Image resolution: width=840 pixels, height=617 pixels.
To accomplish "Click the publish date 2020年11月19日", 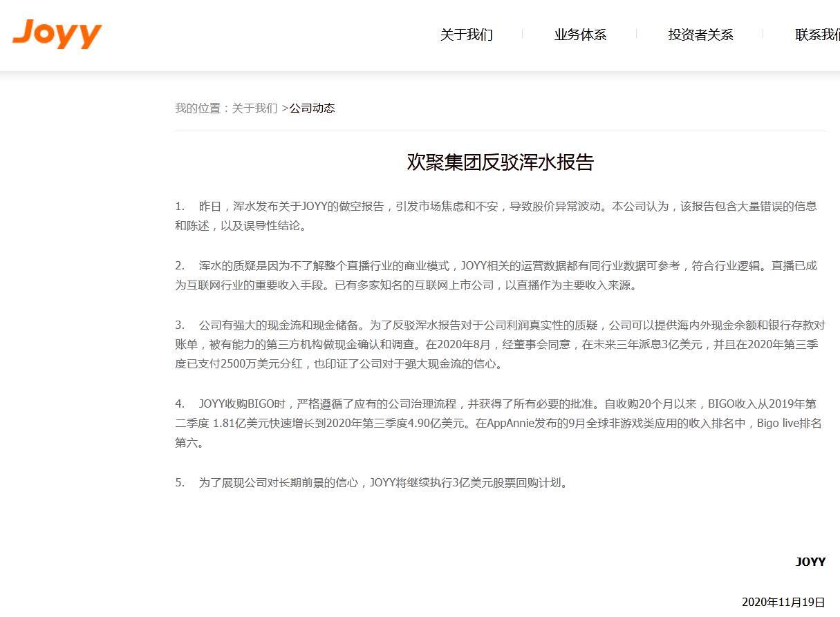I will tap(782, 601).
